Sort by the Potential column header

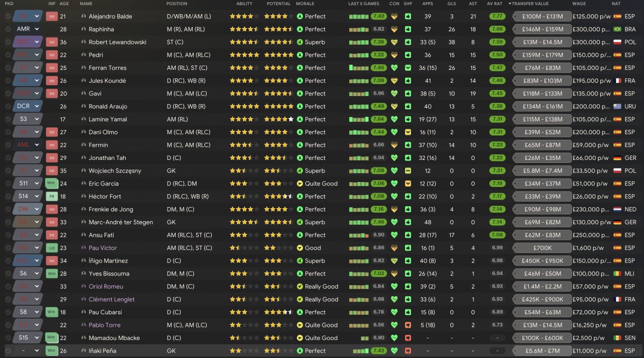pos(279,4)
